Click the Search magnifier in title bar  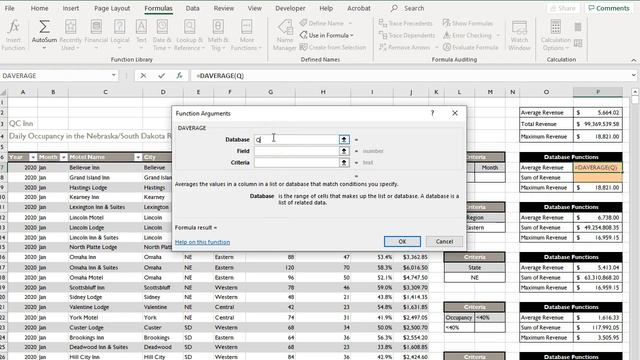(x=394, y=8)
